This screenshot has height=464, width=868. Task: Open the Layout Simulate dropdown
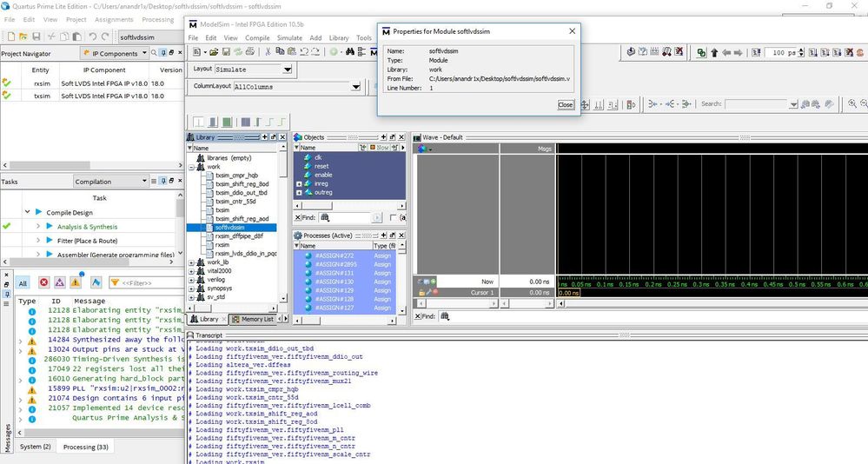[x=288, y=70]
